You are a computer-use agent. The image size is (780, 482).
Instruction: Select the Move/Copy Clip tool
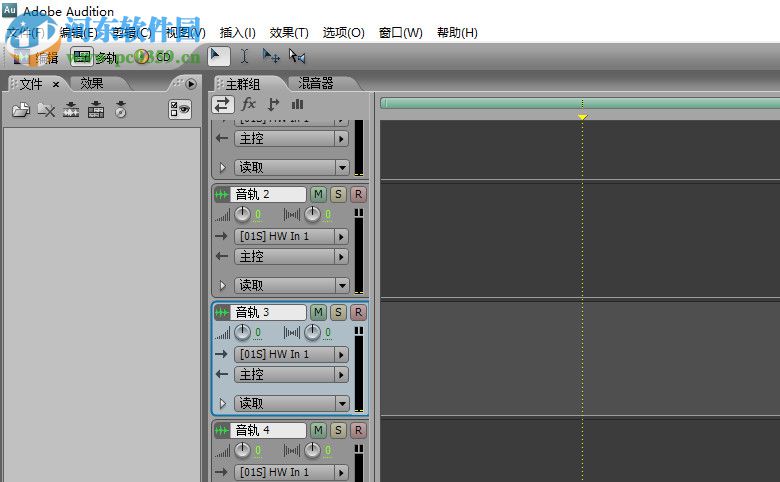[x=271, y=56]
